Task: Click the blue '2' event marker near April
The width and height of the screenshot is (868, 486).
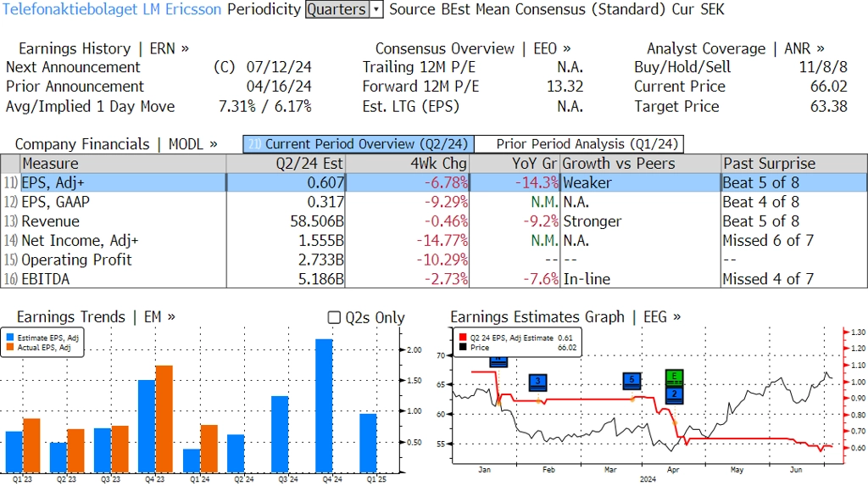Action: coord(674,394)
